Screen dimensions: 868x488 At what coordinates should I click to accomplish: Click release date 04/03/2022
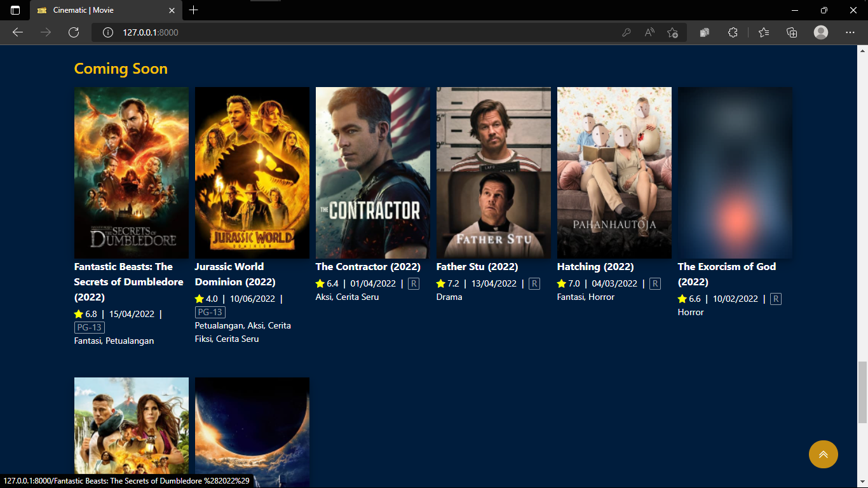tap(614, 283)
